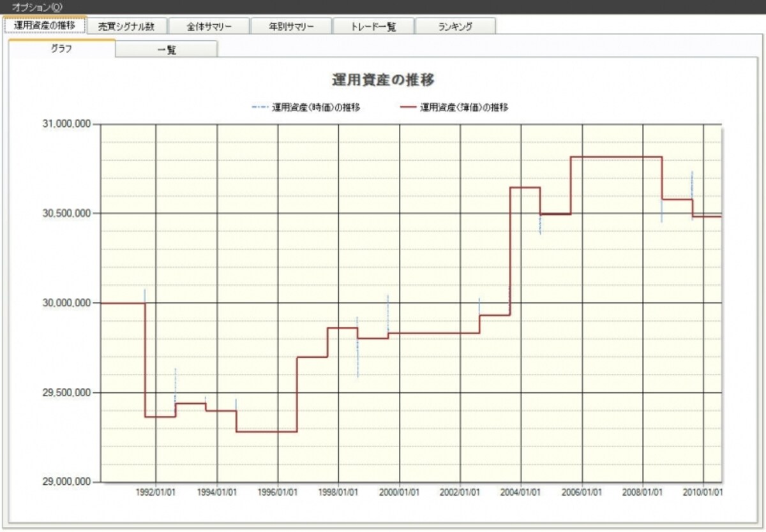Switch to the 一覧 sub-tab
Image resolution: width=766 pixels, height=532 pixels.
pyautogui.click(x=167, y=50)
